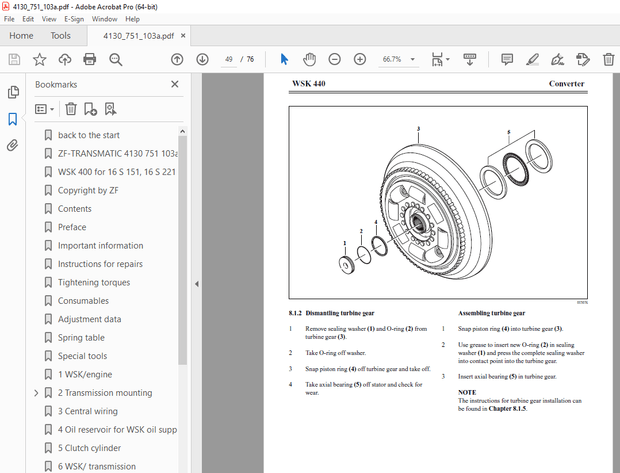Click the find current bookmark icon
The image size is (620, 473).
110,109
